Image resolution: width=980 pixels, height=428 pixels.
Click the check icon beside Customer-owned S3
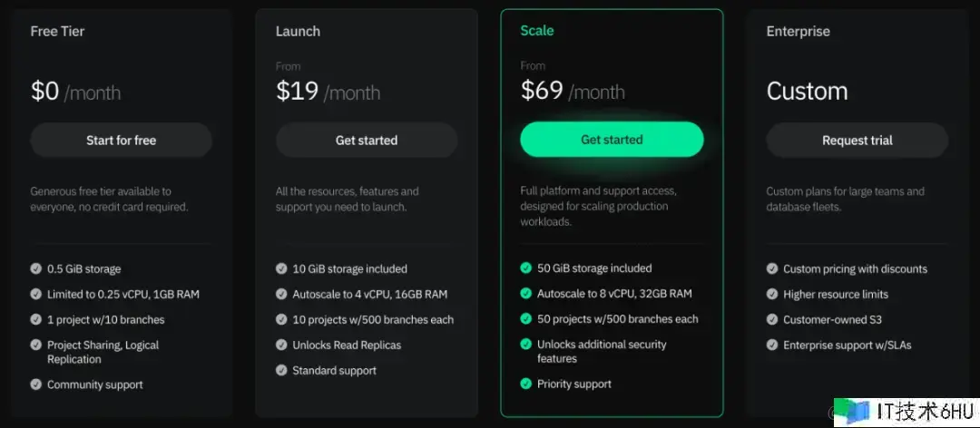[x=772, y=320]
